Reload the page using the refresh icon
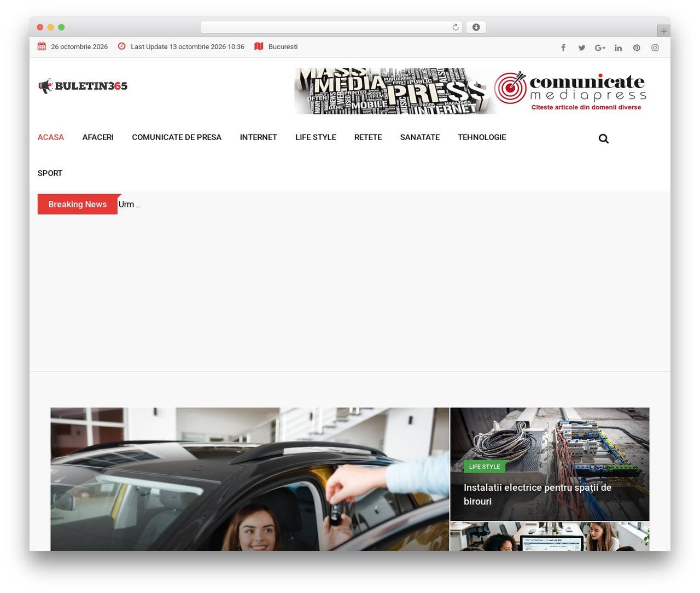The height and width of the screenshot is (593, 700). (x=455, y=27)
